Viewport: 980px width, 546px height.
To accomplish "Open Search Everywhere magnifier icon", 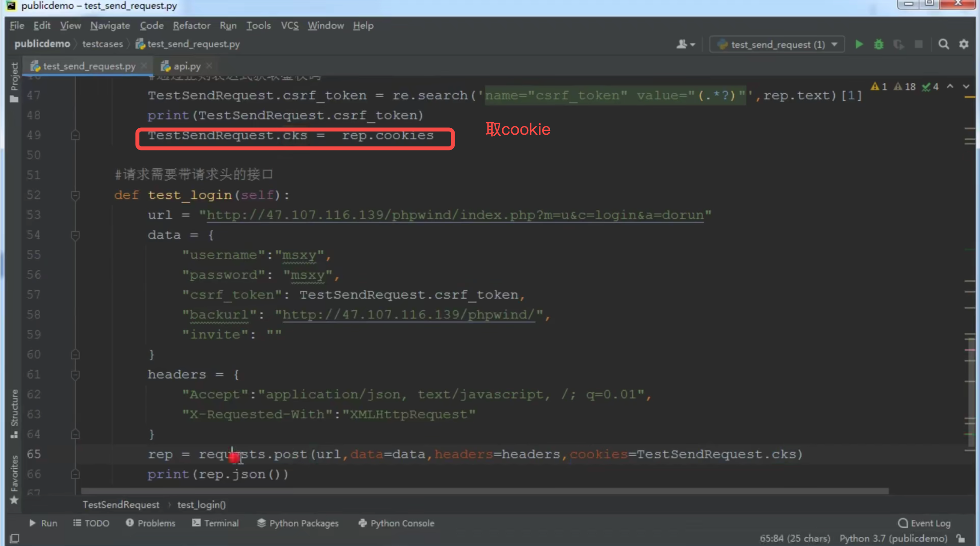I will click(x=944, y=44).
